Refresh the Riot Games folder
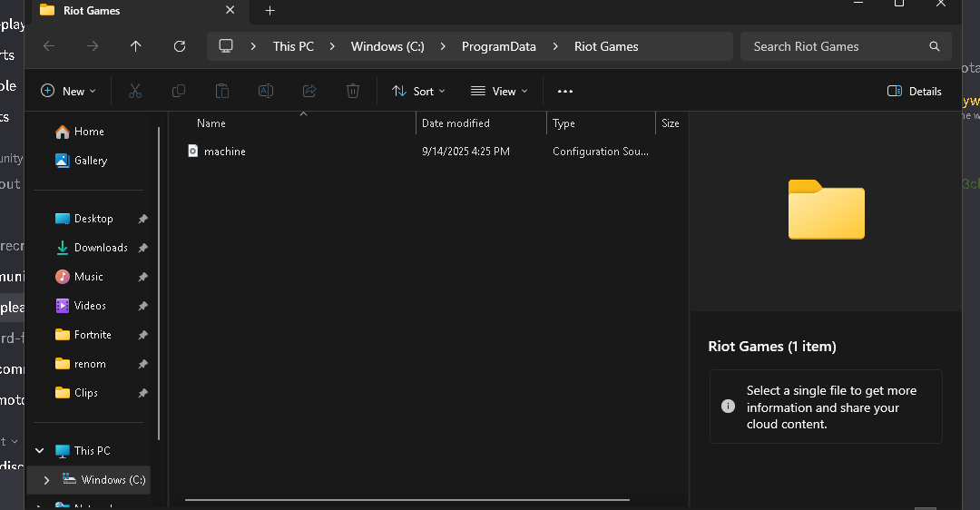980x510 pixels. (180, 46)
